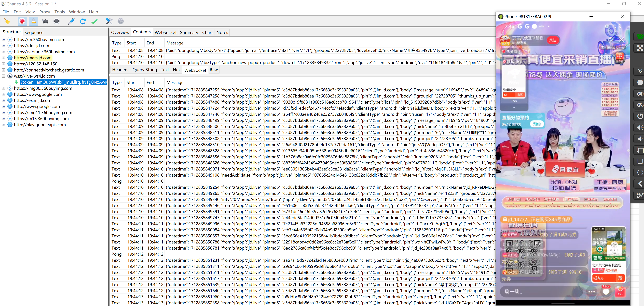644x306 pixels.
Task: Expand the http://play.googleapis.com node
Action: tap(4, 125)
